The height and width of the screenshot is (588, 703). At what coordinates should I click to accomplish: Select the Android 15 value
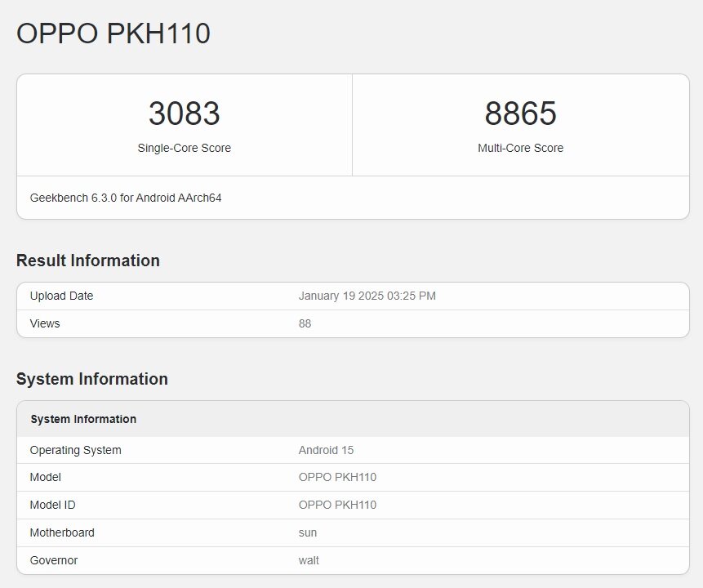pos(326,450)
